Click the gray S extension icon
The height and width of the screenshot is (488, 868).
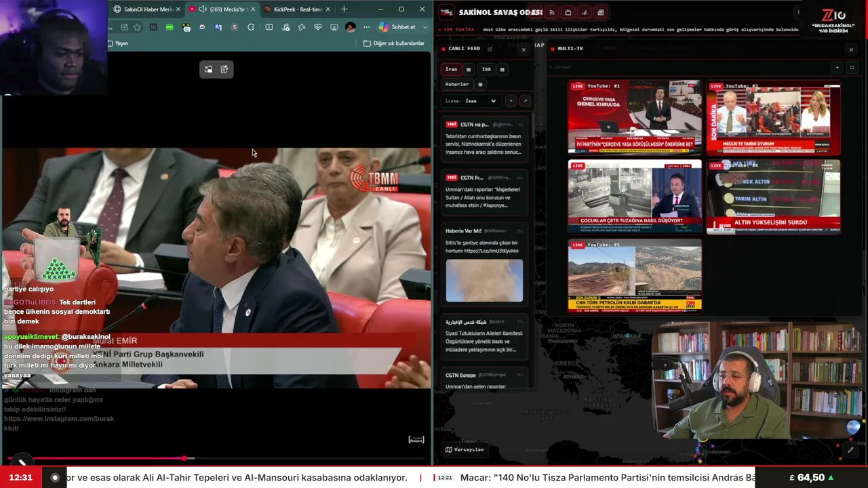pyautogui.click(x=235, y=27)
